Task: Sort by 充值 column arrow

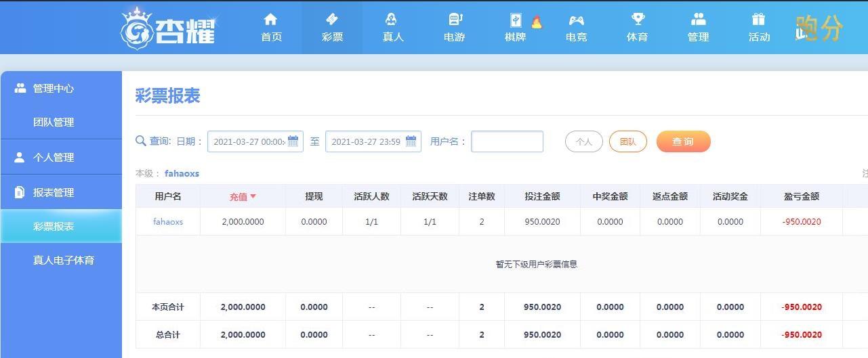Action: click(253, 197)
